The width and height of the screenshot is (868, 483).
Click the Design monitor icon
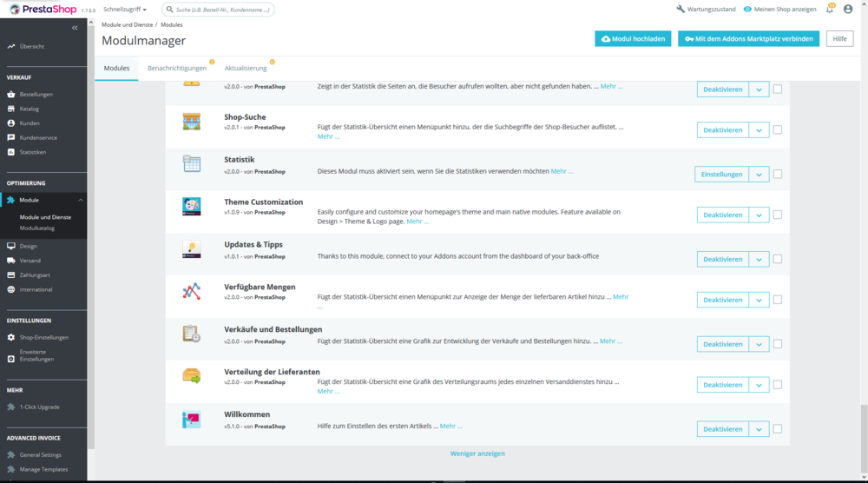click(x=11, y=246)
